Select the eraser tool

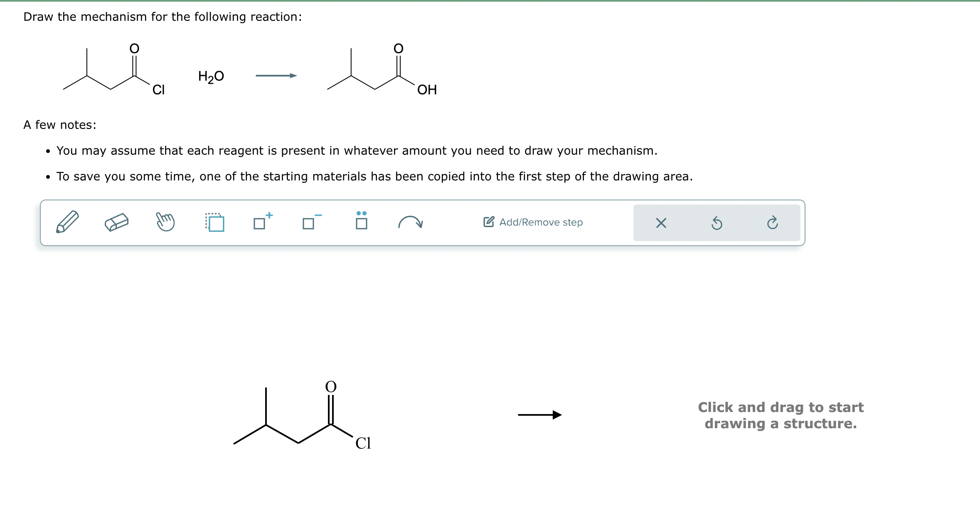click(x=117, y=223)
